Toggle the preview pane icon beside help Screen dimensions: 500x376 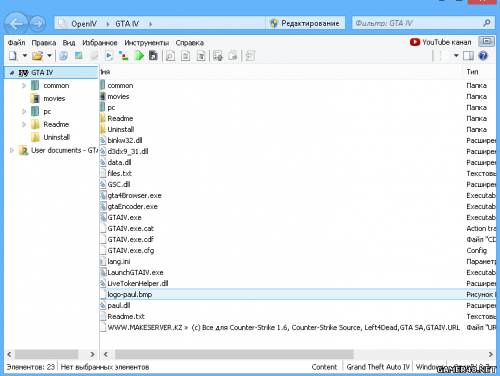coord(468,56)
